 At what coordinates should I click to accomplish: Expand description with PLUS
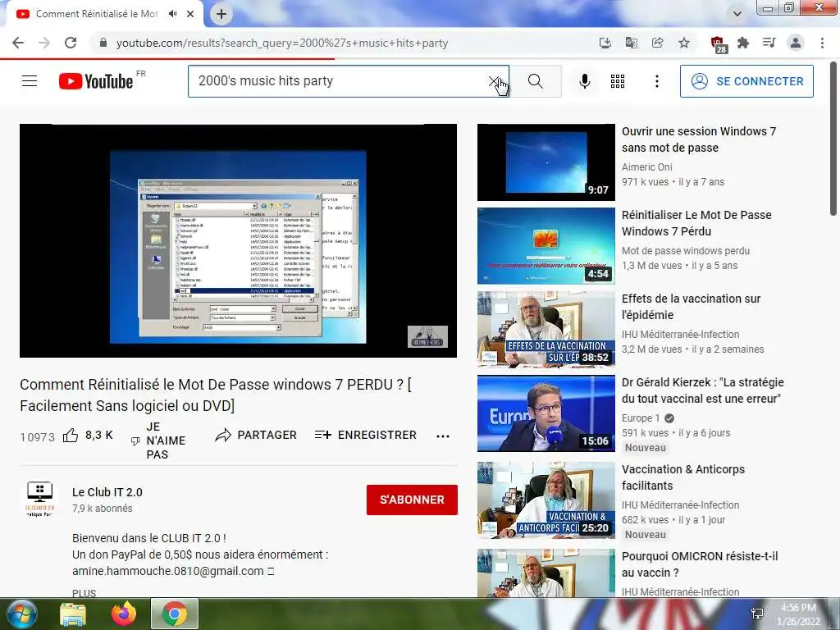[84, 593]
